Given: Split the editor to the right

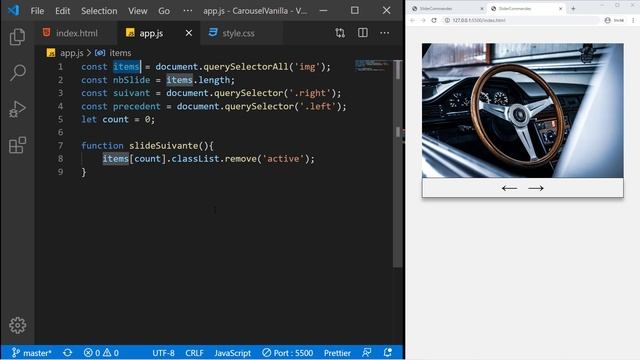Looking at the screenshot, I should point(362,33).
